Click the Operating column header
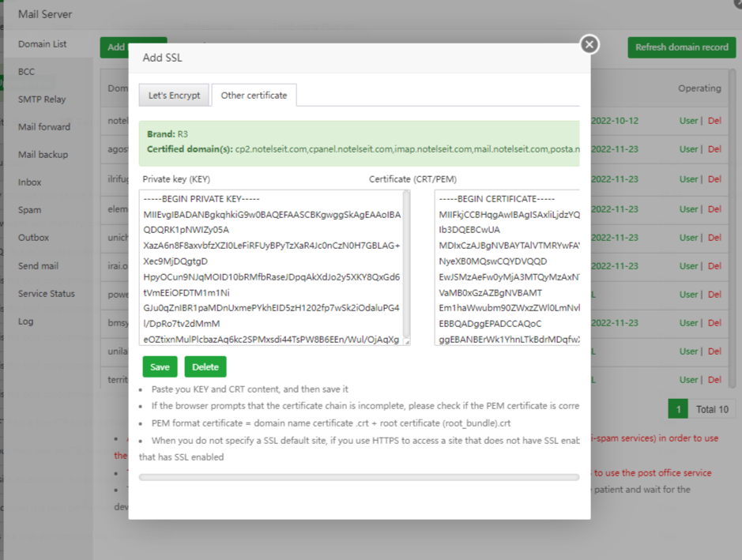742x560 pixels. click(699, 88)
